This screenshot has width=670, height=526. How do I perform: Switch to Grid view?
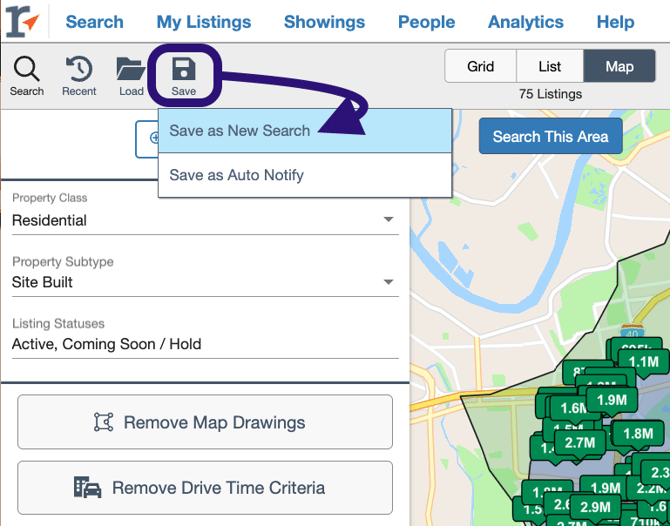tap(480, 66)
